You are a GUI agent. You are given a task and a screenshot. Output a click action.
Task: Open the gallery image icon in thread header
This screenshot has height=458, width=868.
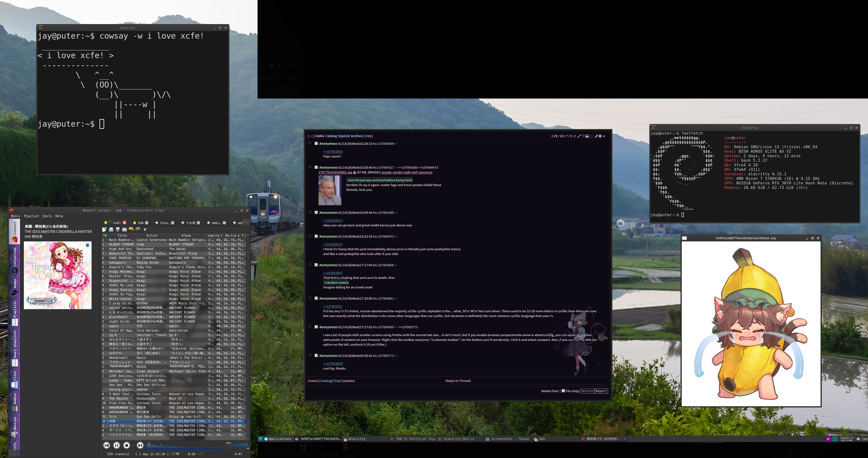587,136
